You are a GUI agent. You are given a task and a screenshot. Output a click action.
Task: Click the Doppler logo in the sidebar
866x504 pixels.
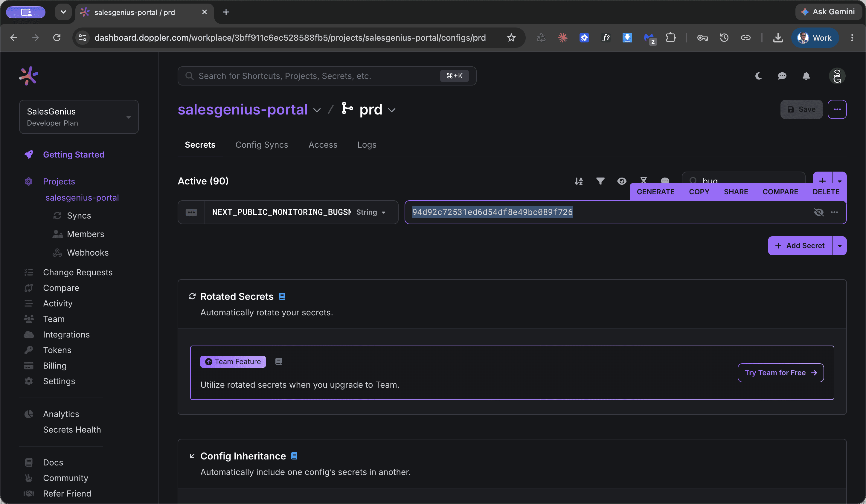point(28,76)
